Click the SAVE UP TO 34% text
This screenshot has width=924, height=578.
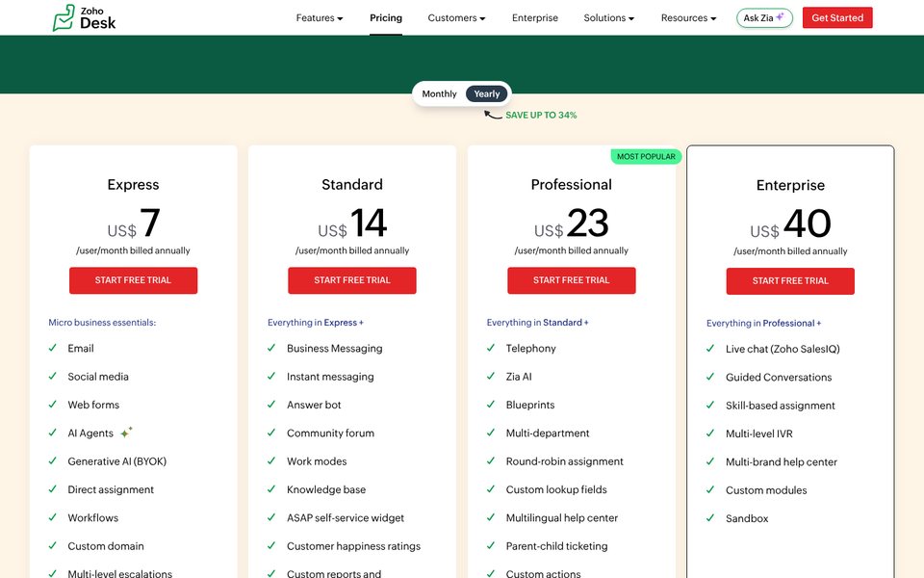(541, 115)
